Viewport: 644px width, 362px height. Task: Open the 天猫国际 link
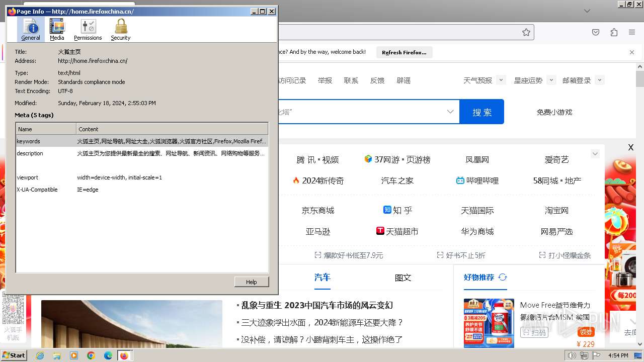(477, 210)
